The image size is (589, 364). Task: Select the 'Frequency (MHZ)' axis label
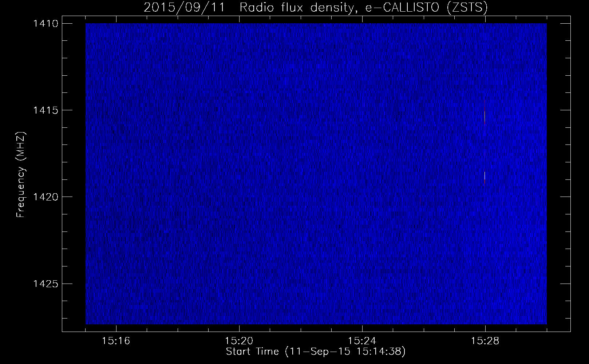21,174
